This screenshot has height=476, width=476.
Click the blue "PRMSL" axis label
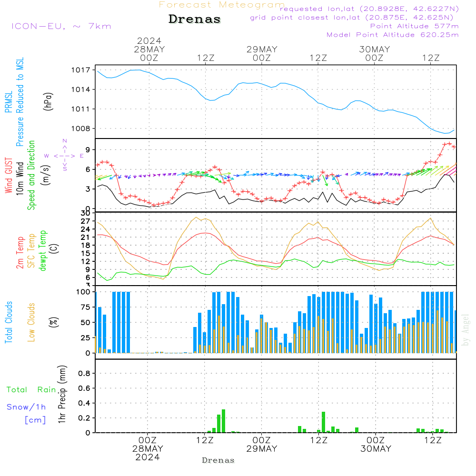[x=9, y=102]
